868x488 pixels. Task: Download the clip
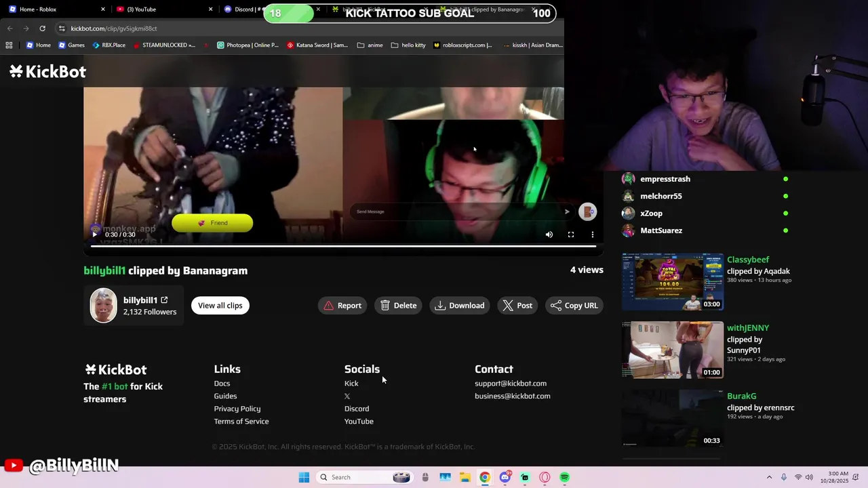[x=460, y=306]
